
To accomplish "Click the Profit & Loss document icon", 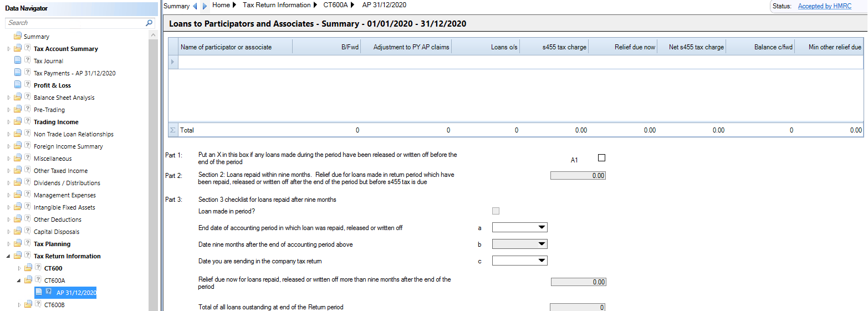I will [18, 85].
